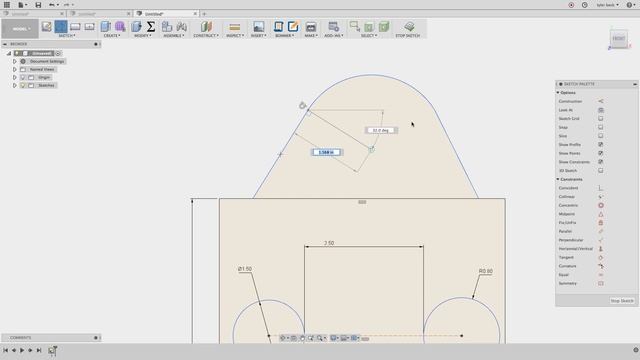Click the Make 3D print icon
The width and height of the screenshot is (640, 360).
[x=311, y=27]
